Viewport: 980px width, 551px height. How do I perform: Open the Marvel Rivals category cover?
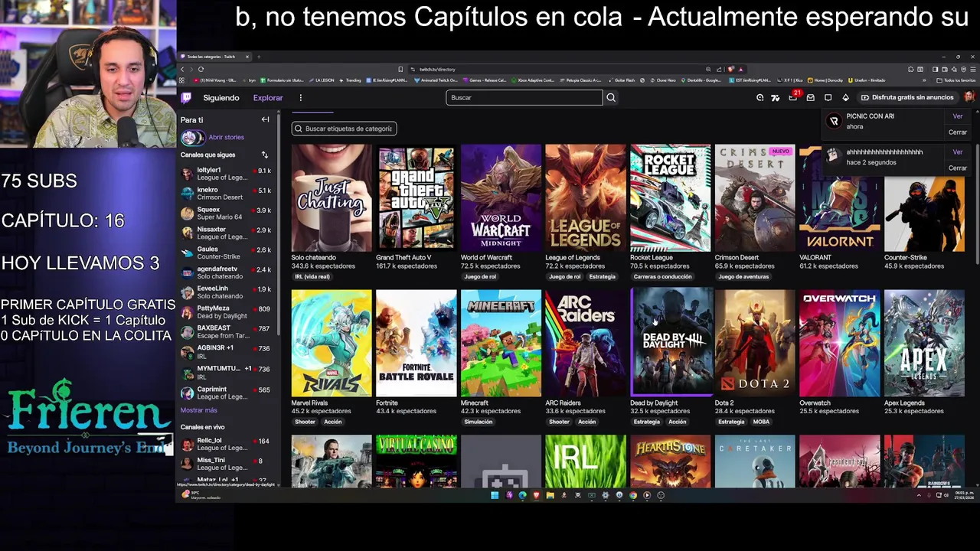pos(332,343)
